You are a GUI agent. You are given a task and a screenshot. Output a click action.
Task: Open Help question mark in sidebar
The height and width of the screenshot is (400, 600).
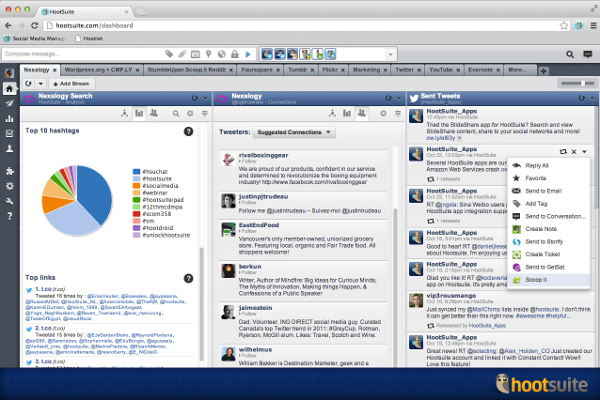[10, 216]
